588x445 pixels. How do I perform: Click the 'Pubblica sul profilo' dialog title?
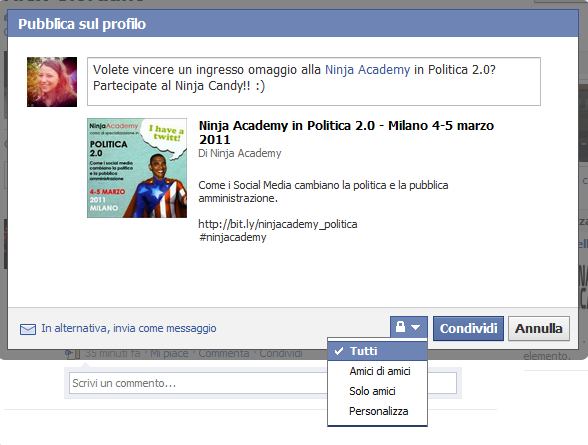pyautogui.click(x=82, y=24)
